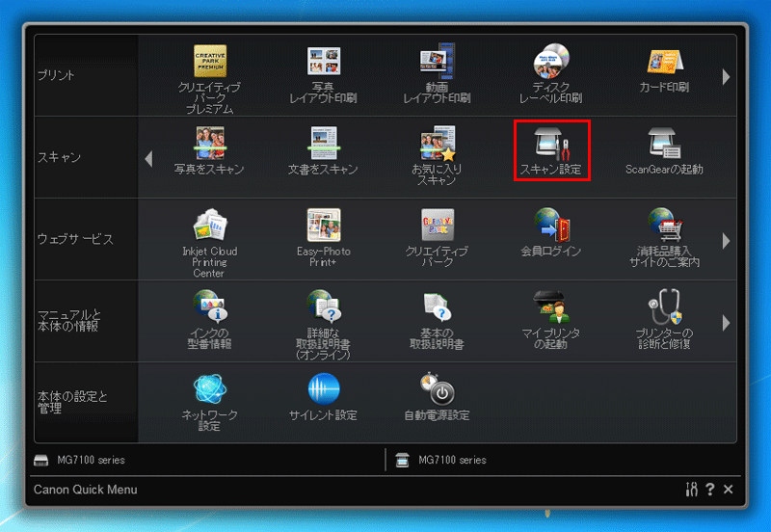Screen dimensions: 771x532
Task: Select the ウェブサービス category
Action: (x=86, y=239)
